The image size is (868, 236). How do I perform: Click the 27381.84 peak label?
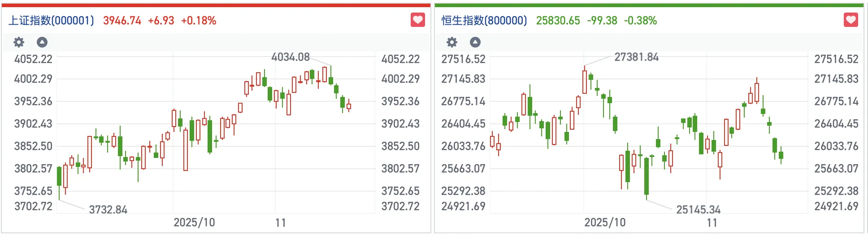636,57
